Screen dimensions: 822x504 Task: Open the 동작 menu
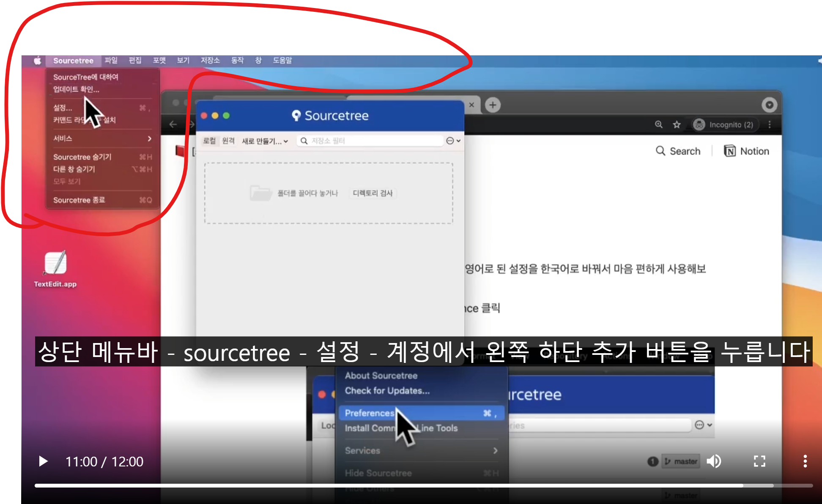pos(238,60)
